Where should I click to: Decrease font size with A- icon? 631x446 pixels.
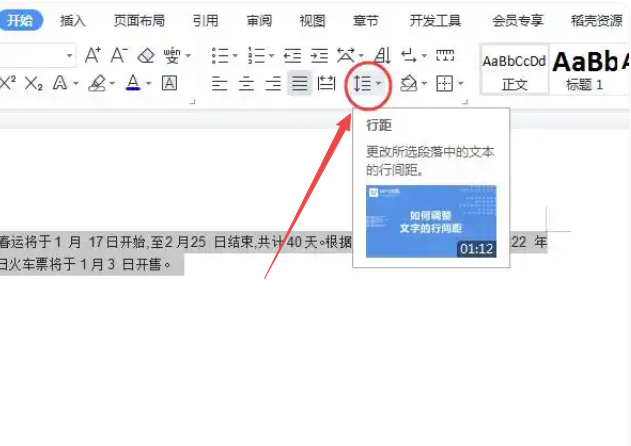[x=119, y=55]
